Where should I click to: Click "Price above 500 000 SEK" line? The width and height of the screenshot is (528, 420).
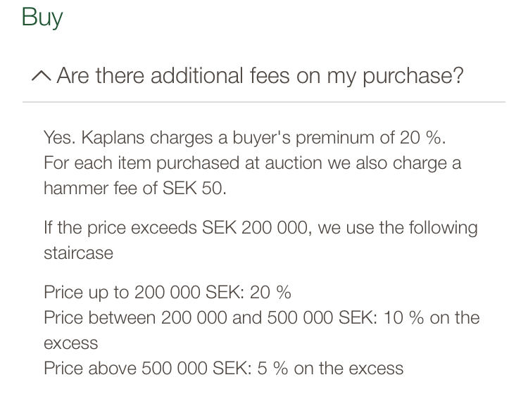coord(223,368)
